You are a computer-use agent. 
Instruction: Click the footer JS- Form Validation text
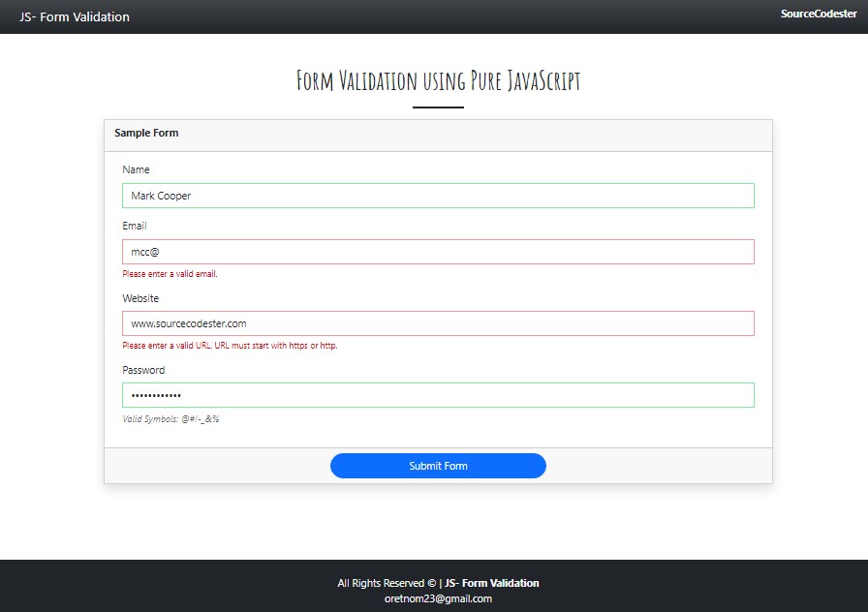tap(491, 583)
